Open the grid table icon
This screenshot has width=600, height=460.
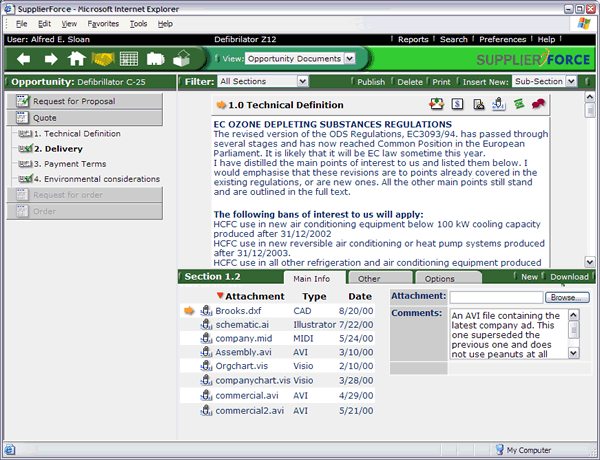pos(129,59)
